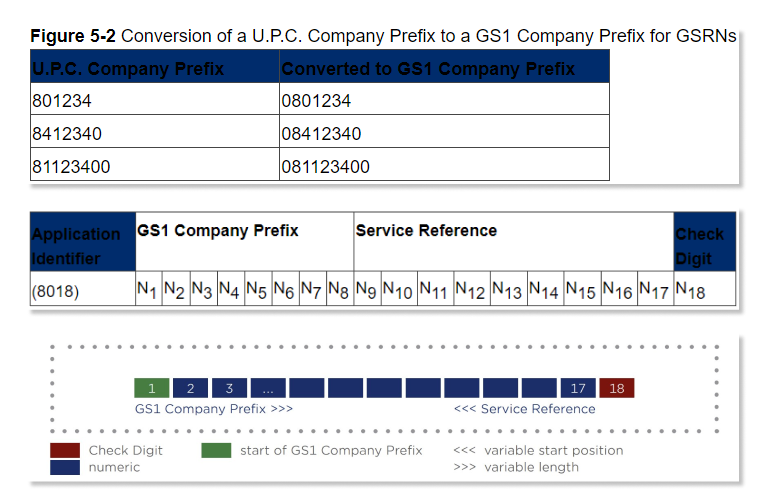
Task: Select the blue box labeled 17
Action: point(577,388)
